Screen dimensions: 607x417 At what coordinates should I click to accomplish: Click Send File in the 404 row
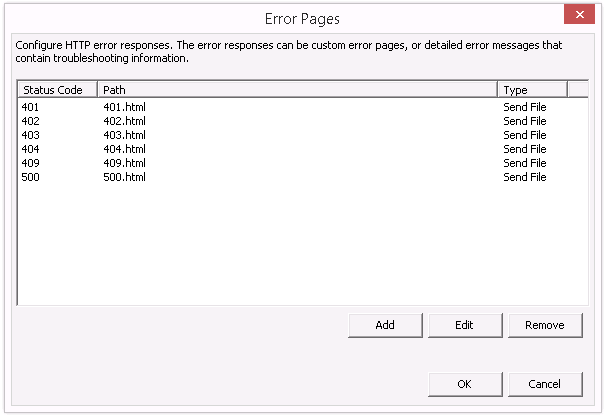(x=525, y=149)
